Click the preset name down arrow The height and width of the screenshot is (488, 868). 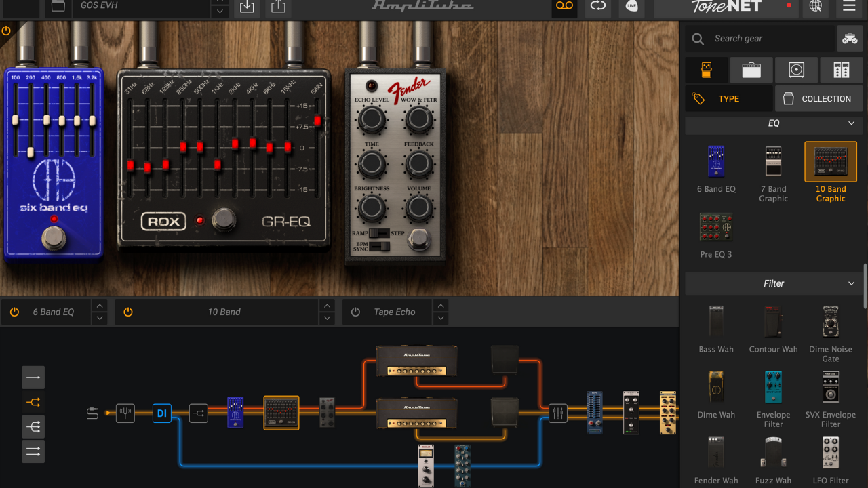click(x=219, y=12)
